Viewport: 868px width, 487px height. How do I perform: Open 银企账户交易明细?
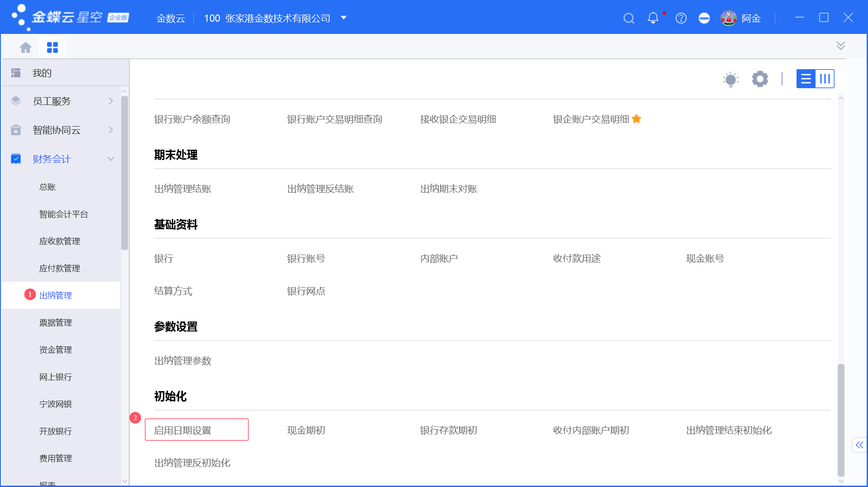point(591,119)
